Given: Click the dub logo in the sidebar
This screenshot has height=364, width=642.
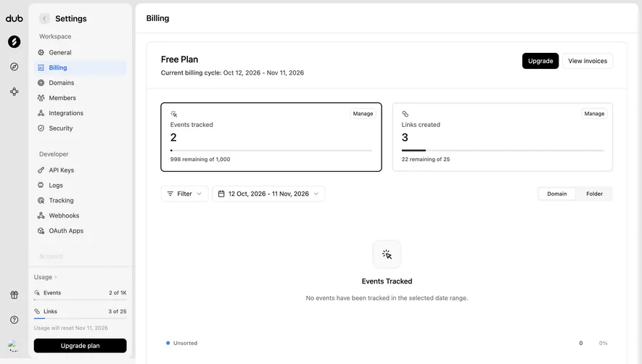Looking at the screenshot, I should pos(15,18).
